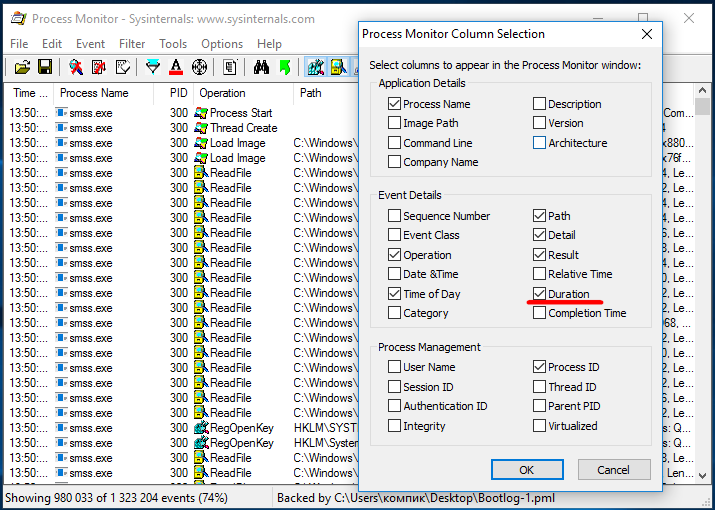Open the Edit menu

click(x=52, y=44)
